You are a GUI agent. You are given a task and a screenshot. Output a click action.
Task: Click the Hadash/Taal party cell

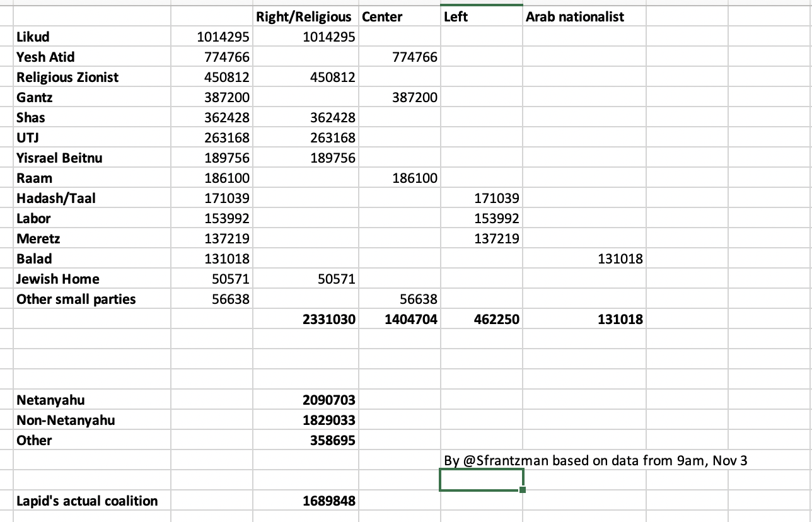56,198
